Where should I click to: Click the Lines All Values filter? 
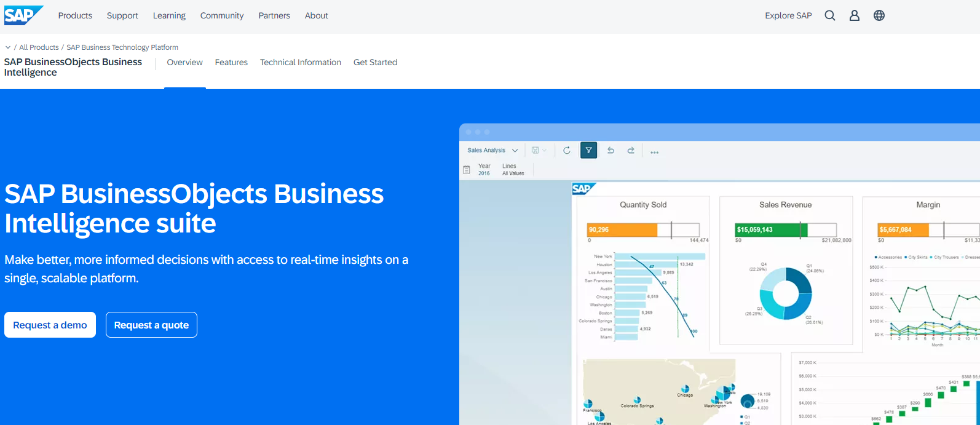(x=513, y=170)
